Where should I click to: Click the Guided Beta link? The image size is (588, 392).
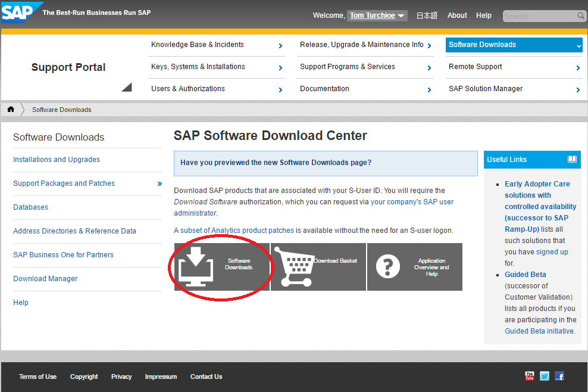pyautogui.click(x=526, y=275)
